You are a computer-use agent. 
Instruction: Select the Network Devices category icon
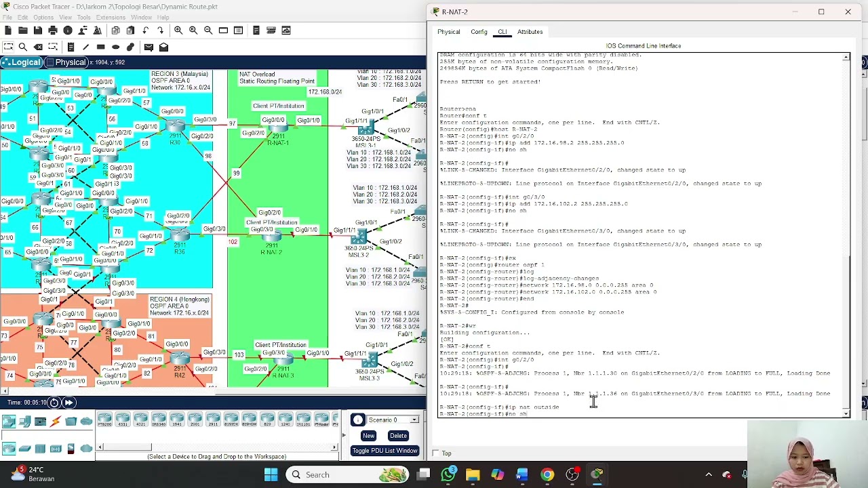[9, 422]
